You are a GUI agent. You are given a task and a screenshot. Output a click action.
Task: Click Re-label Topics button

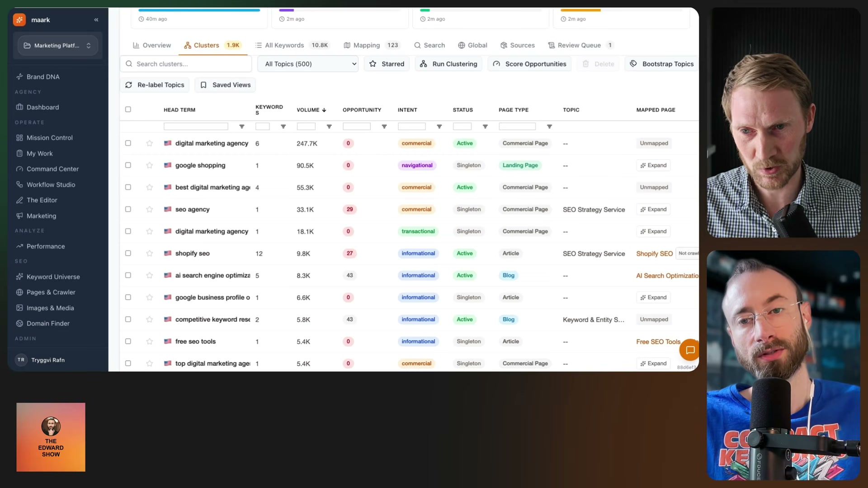[x=155, y=85]
